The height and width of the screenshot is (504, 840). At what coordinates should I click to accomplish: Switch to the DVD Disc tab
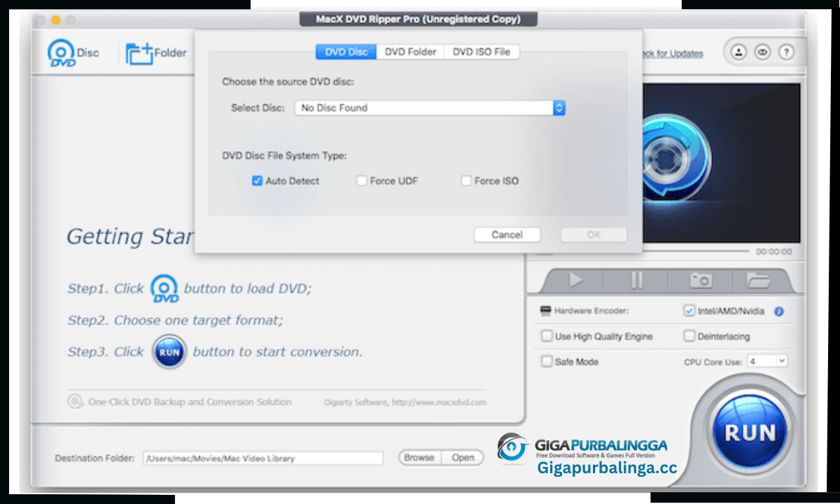point(346,52)
